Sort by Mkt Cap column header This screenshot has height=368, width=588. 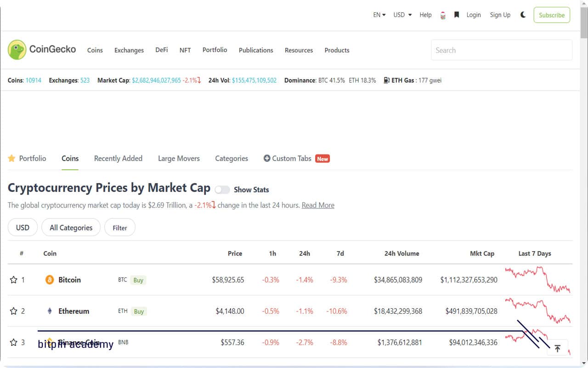(482, 253)
